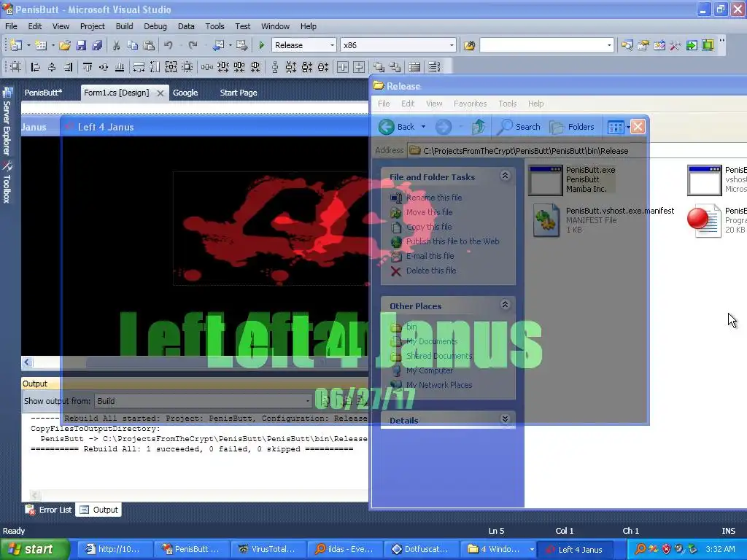Viewport: 747px width, 560px height.
Task: Click the Copy toolbar icon
Action: coord(133,45)
